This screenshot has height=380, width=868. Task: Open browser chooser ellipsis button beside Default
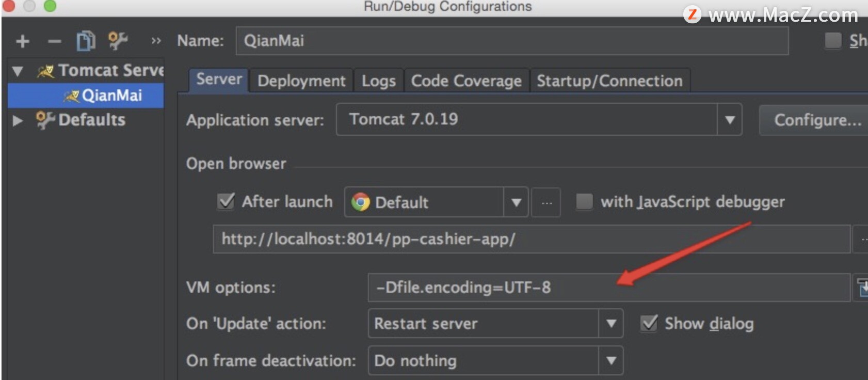pos(546,202)
